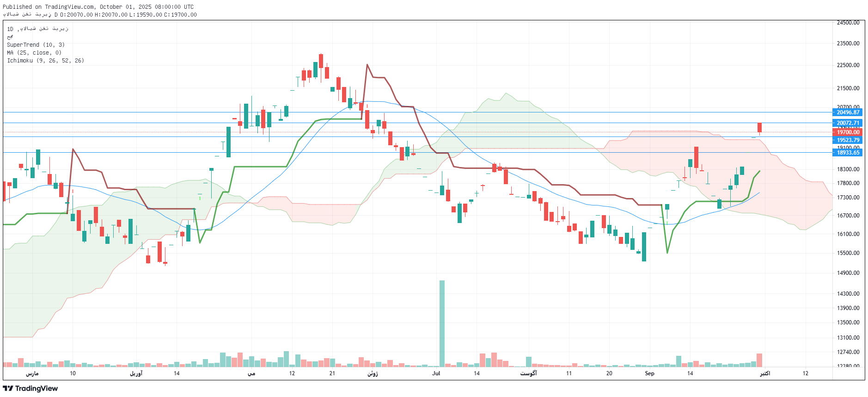The width and height of the screenshot is (868, 397).
Task: Click the Sep label on time axis
Action: point(649,373)
